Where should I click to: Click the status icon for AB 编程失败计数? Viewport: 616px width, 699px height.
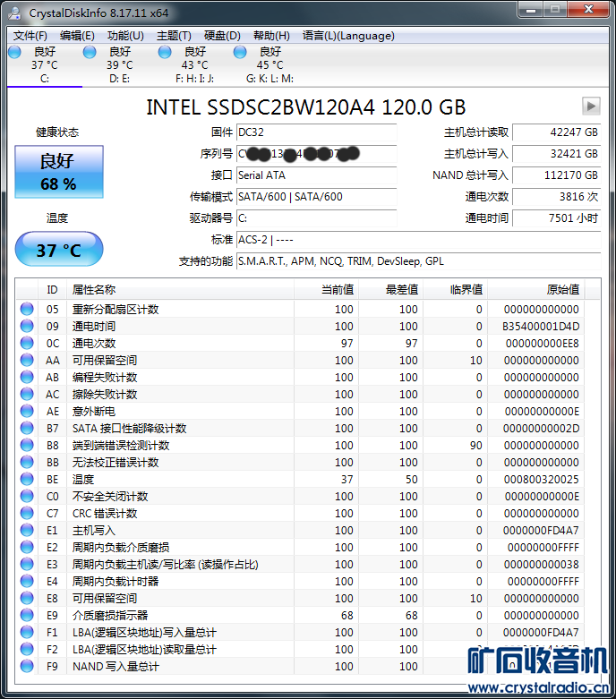[27, 377]
